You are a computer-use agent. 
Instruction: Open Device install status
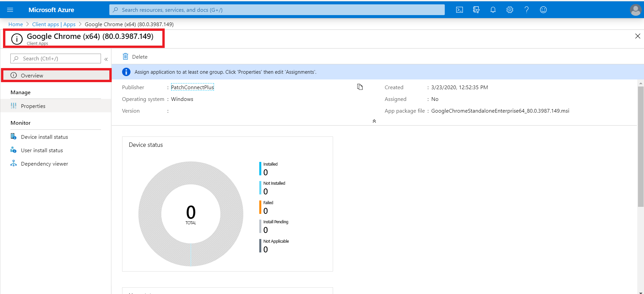pyautogui.click(x=44, y=137)
